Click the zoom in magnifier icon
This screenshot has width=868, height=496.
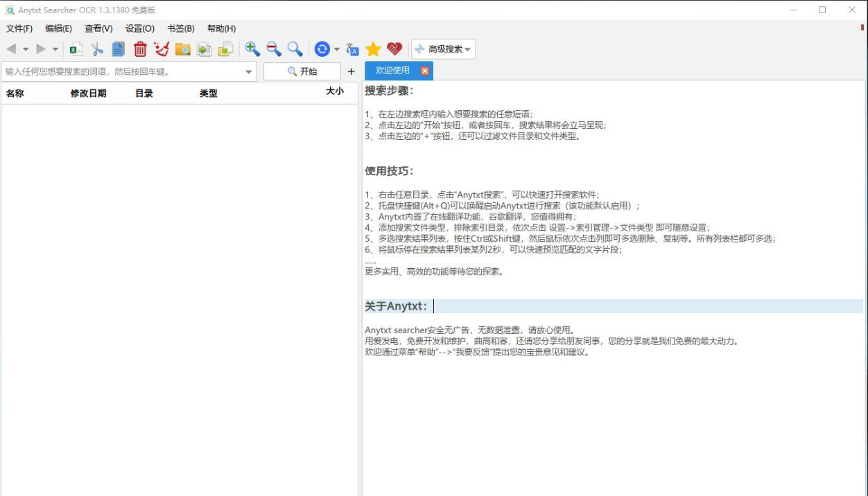[252, 49]
